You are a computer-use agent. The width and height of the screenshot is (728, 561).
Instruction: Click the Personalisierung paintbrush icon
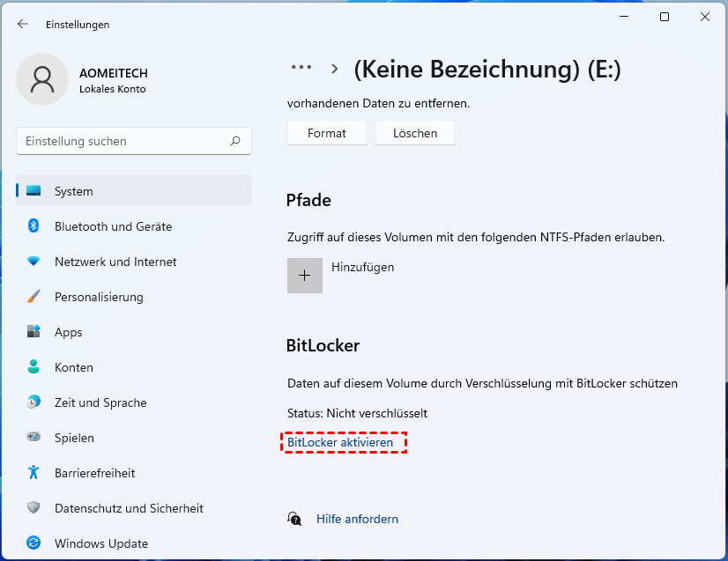pos(33,297)
